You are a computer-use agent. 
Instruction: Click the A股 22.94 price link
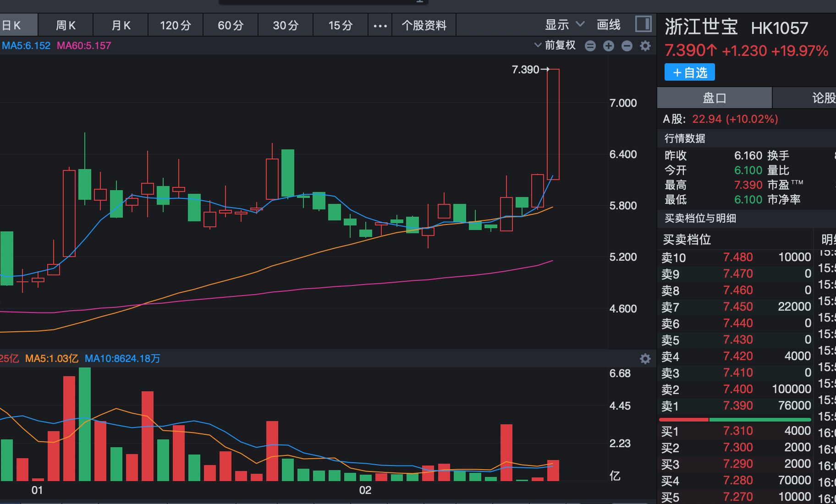pyautogui.click(x=735, y=119)
